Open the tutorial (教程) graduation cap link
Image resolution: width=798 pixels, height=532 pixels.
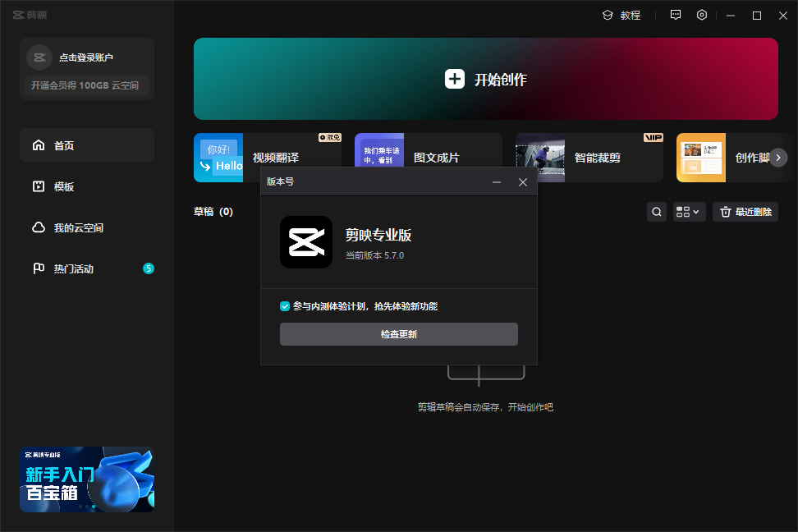(x=621, y=15)
